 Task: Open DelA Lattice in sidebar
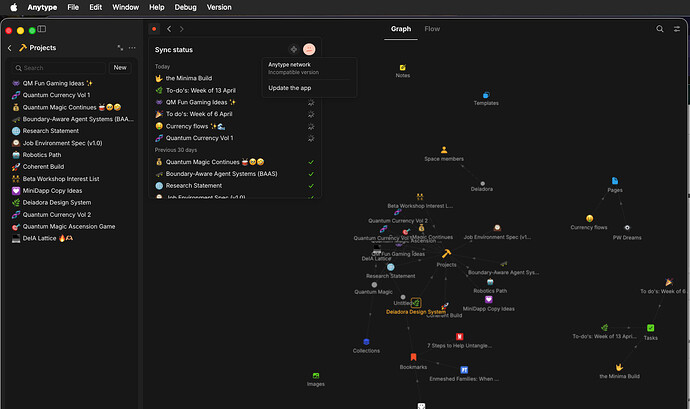(73, 238)
